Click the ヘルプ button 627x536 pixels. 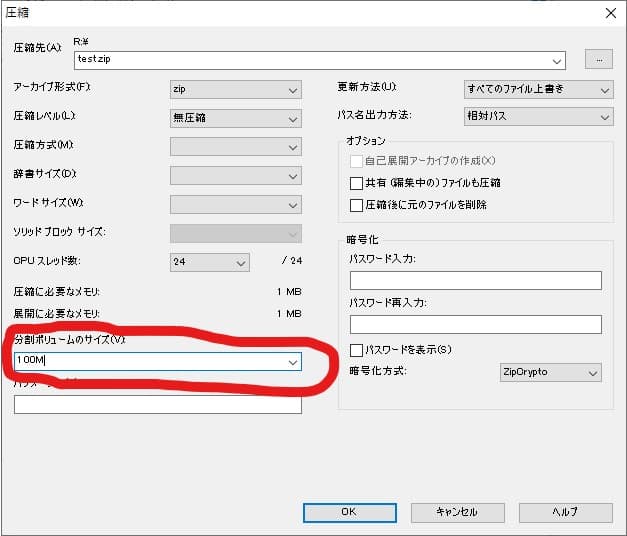coord(565,513)
